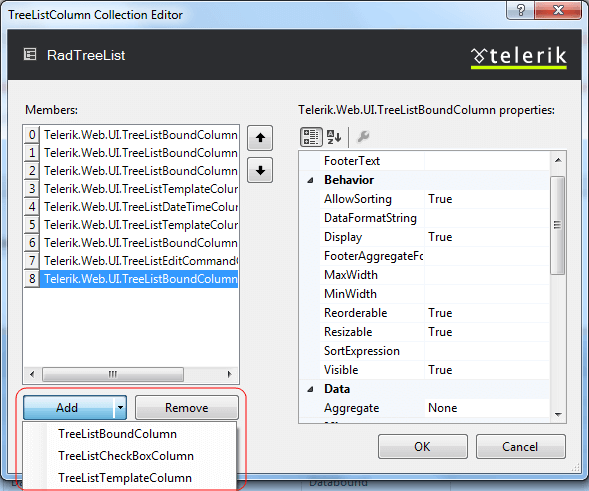Select member 7 TreeListEditCommandColumn
This screenshot has width=589, height=491.
131,261
